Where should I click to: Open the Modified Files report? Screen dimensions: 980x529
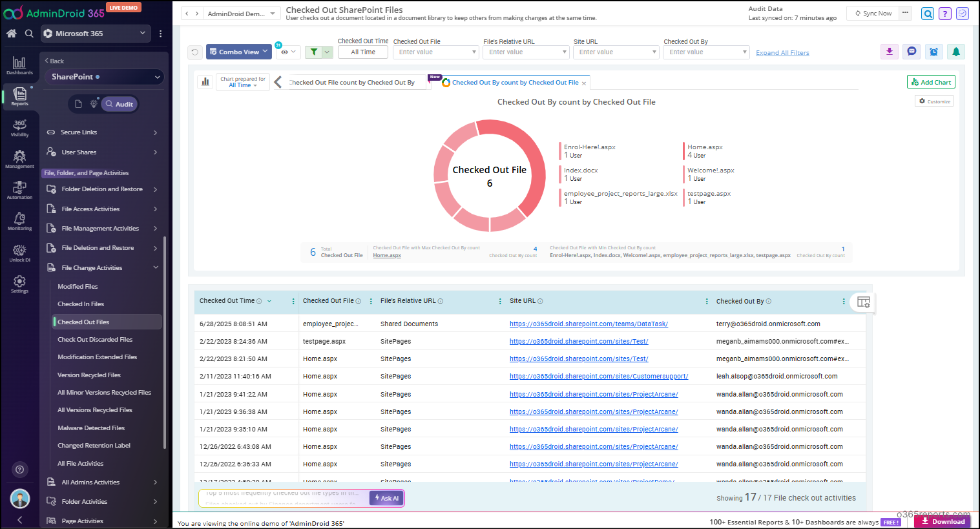pyautogui.click(x=78, y=286)
